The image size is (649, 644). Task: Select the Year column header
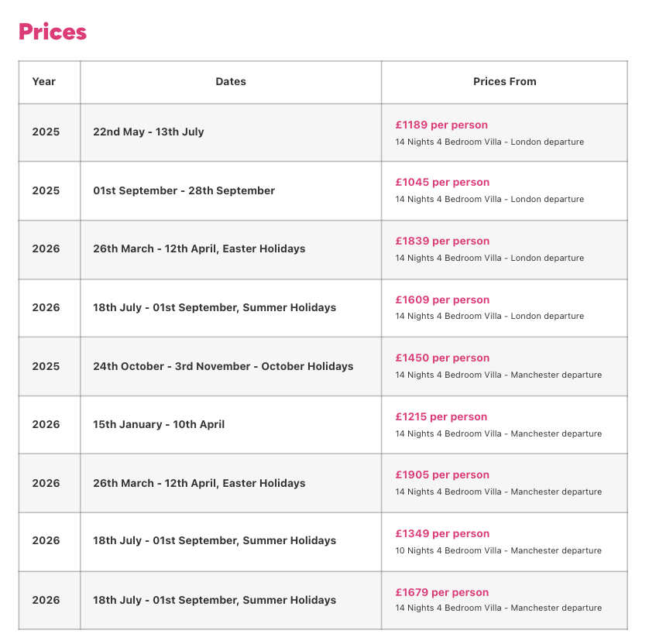point(44,81)
